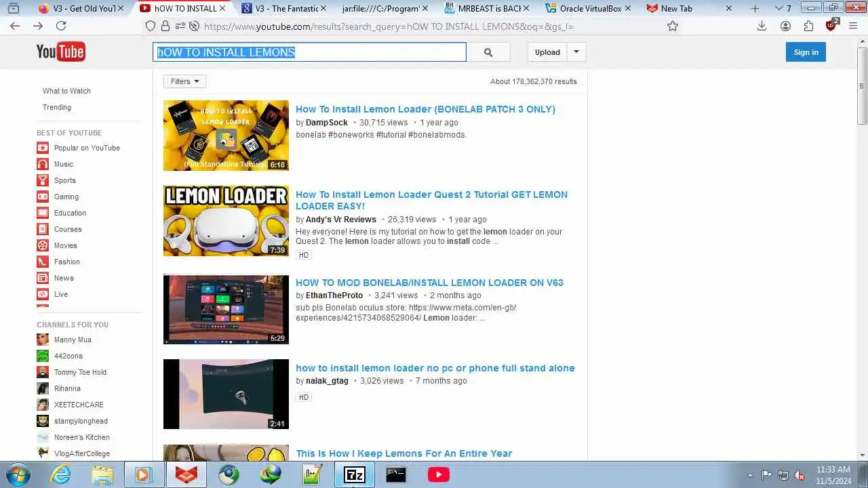Open the 2:41 lemon loader video thumbnail
This screenshot has height=488, width=868.
click(x=226, y=394)
